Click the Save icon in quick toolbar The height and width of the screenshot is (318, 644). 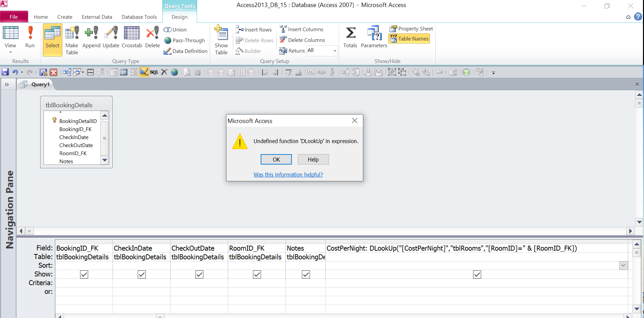5,72
